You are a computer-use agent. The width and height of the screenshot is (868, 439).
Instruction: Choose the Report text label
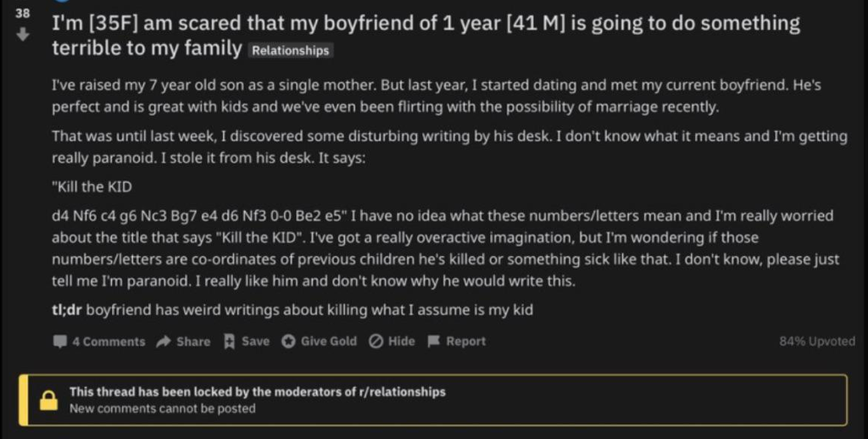(465, 342)
